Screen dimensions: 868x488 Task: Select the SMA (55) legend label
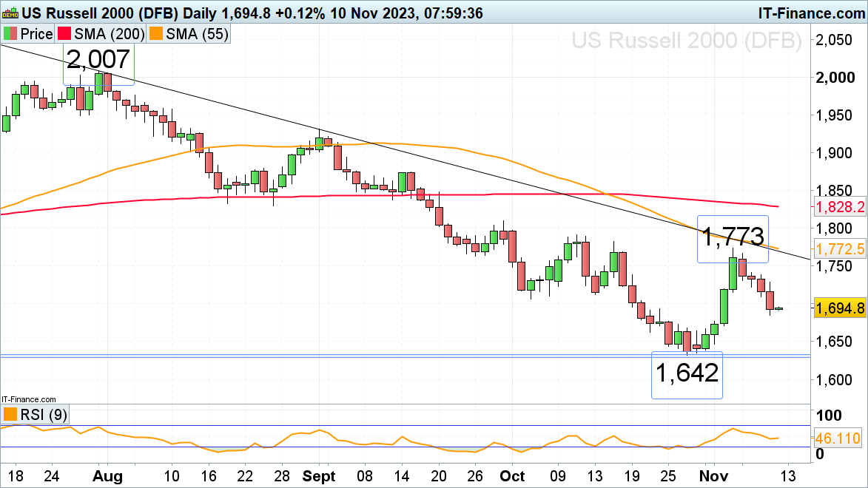click(x=197, y=34)
